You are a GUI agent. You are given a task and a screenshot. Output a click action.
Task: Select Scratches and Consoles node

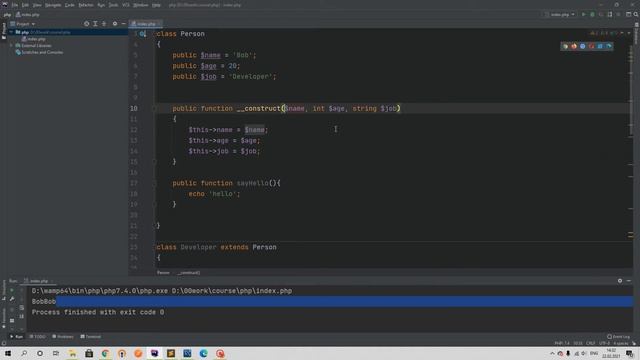pos(40,52)
